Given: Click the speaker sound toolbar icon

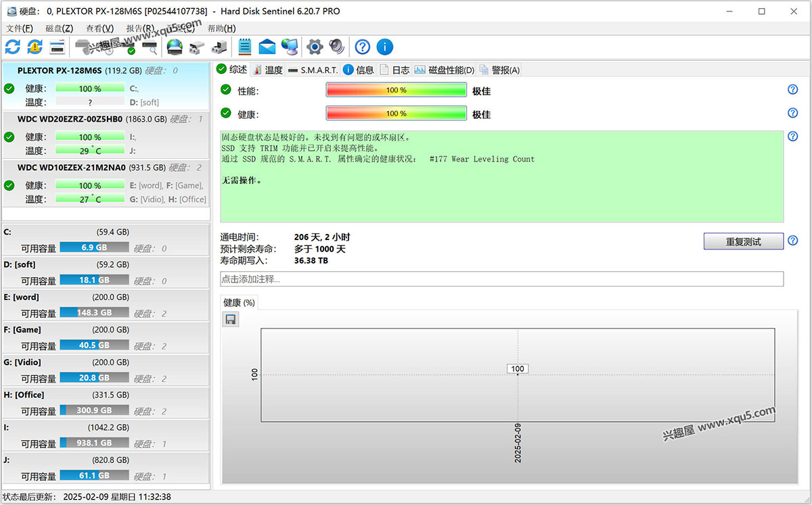Looking at the screenshot, I should coord(337,47).
